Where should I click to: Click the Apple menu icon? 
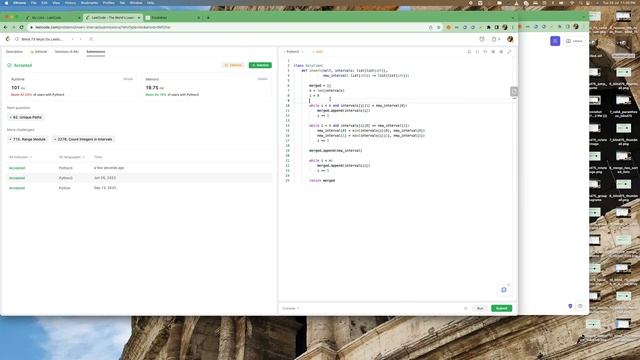pos(6,3)
